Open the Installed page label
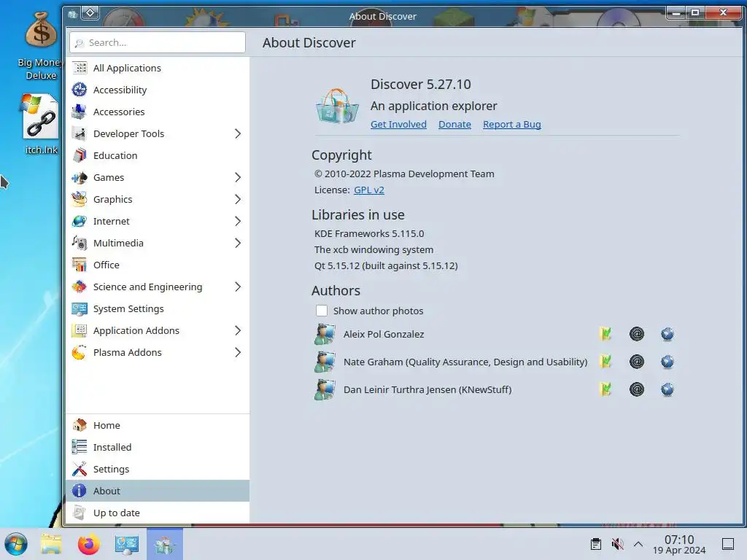 click(112, 447)
